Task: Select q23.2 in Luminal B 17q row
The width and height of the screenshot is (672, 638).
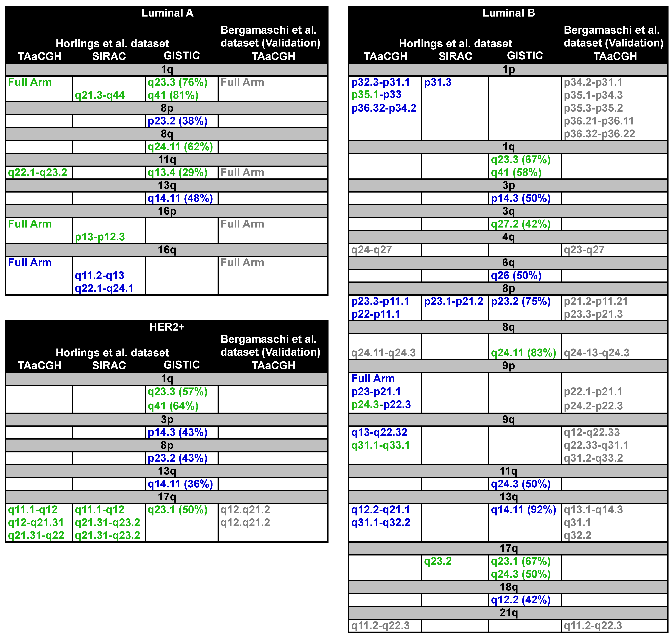Action: coord(438,561)
